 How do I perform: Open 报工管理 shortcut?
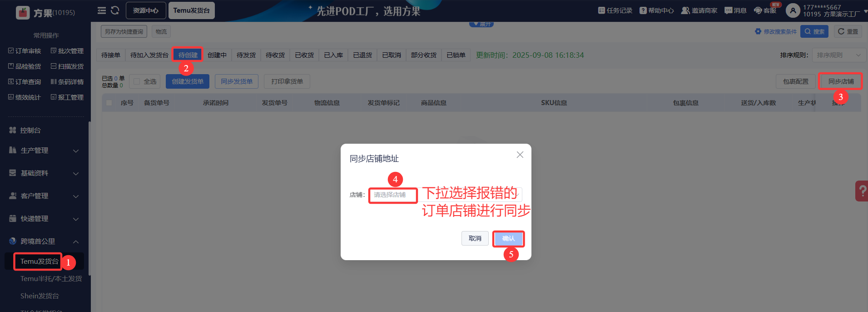tap(67, 97)
